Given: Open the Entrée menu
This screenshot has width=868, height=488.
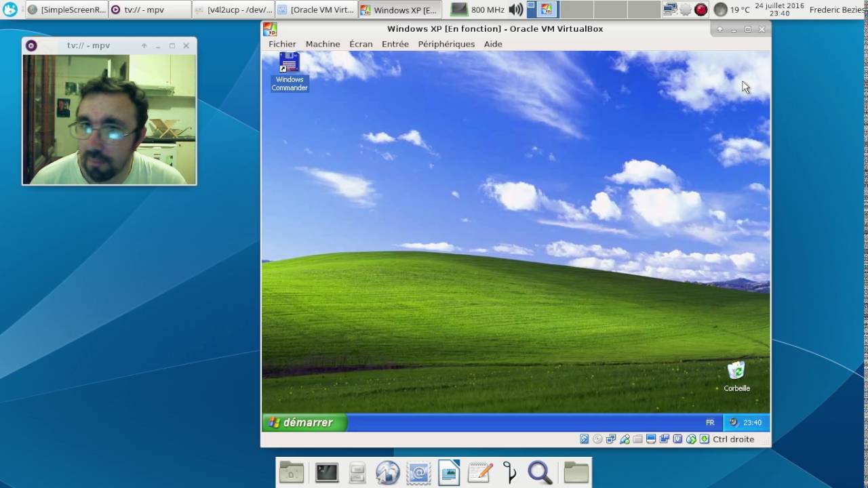Looking at the screenshot, I should pyautogui.click(x=395, y=44).
